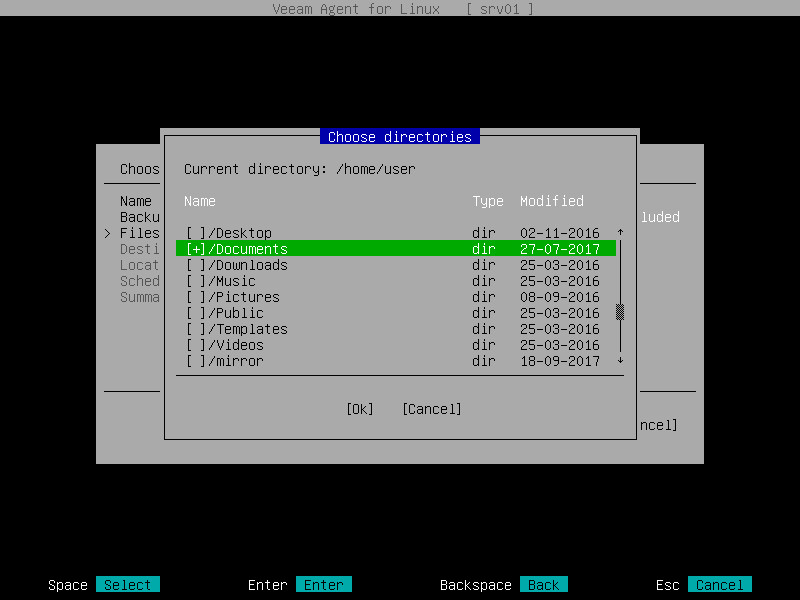
Task: Click the scrollbar down arrow
Action: click(620, 360)
